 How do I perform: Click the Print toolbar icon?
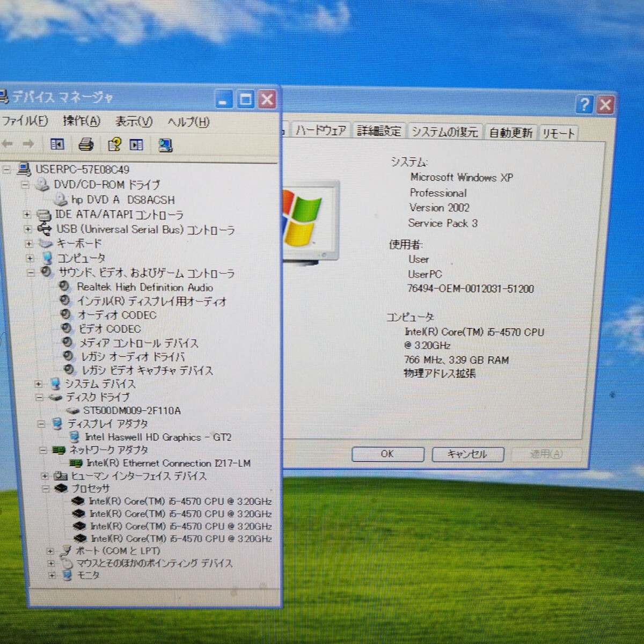[x=86, y=144]
